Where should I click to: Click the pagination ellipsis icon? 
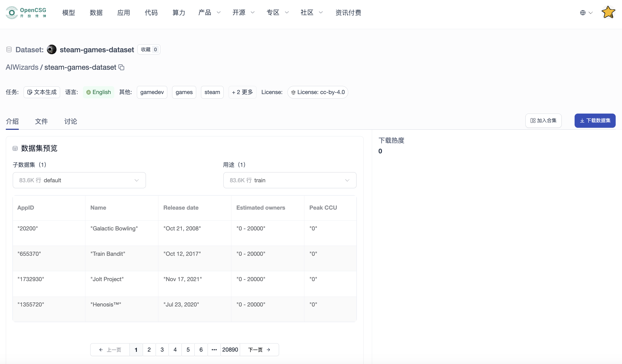[x=214, y=350]
